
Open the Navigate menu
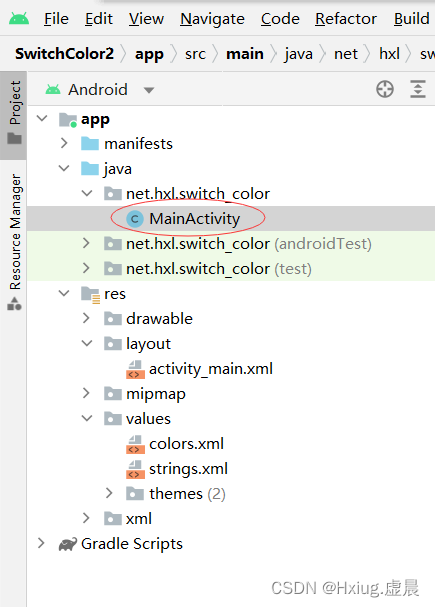[212, 19]
